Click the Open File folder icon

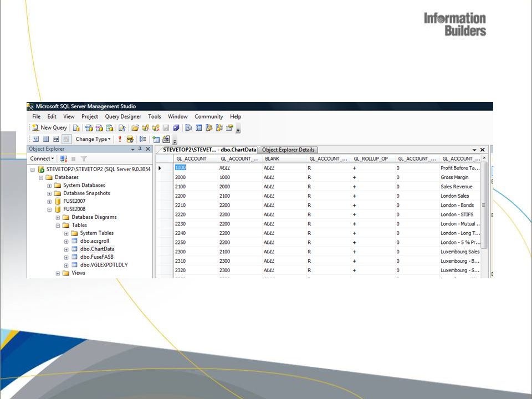coord(135,128)
